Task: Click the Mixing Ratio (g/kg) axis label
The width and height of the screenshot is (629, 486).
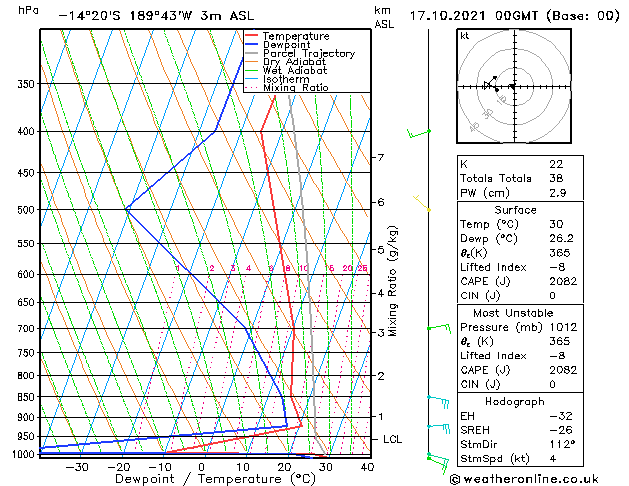Action: click(393, 281)
